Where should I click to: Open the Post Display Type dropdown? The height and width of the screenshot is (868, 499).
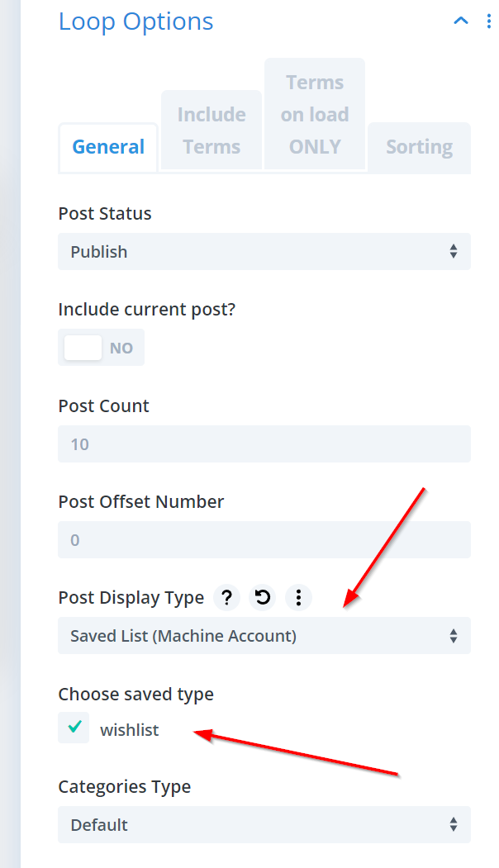(264, 636)
